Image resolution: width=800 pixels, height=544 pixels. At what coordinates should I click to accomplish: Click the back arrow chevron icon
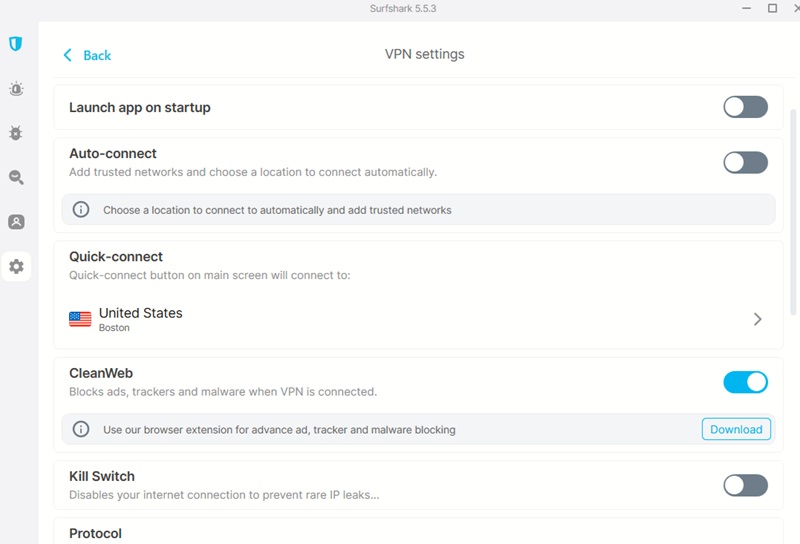[x=67, y=55]
